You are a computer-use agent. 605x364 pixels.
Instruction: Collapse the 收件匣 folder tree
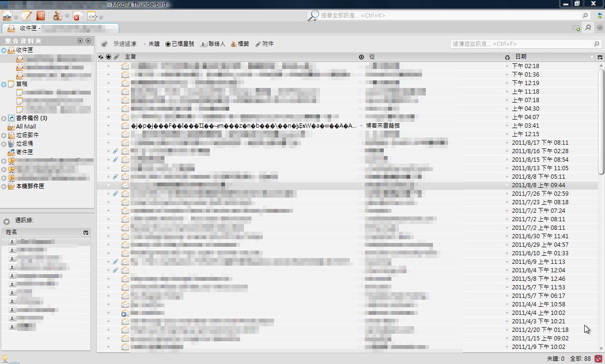[4, 50]
